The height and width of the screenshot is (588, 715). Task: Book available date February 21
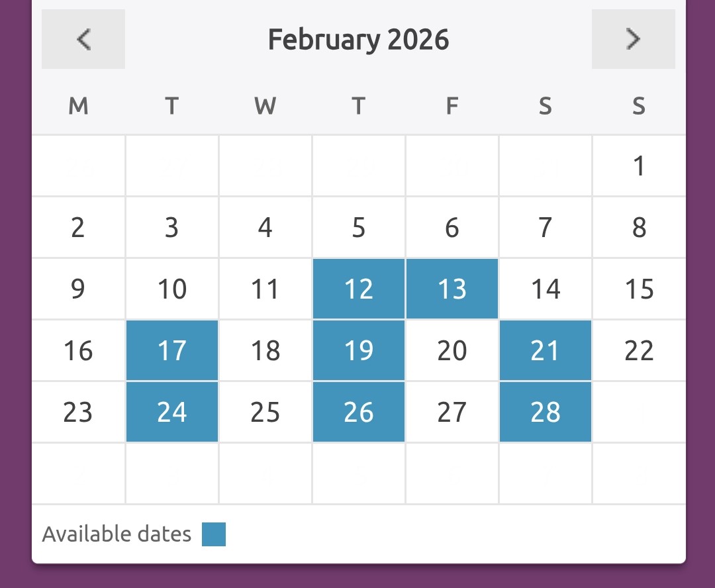point(545,350)
